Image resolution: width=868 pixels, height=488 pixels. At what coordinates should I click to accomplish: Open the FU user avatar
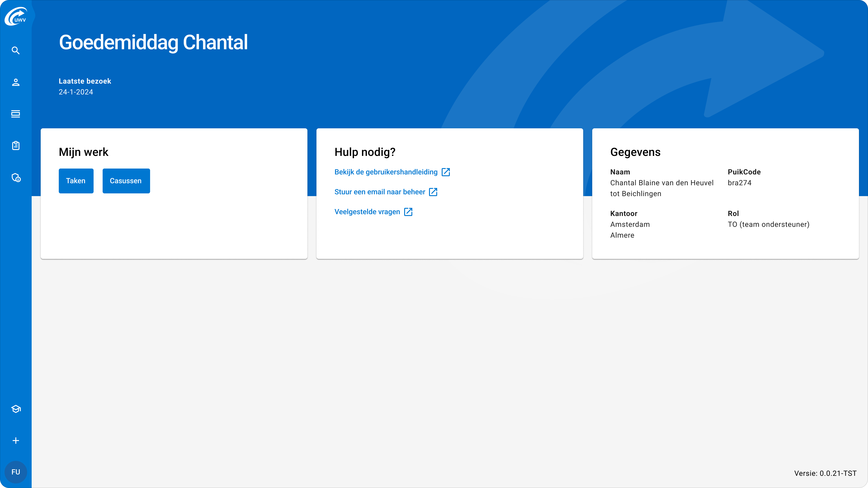pyautogui.click(x=16, y=472)
